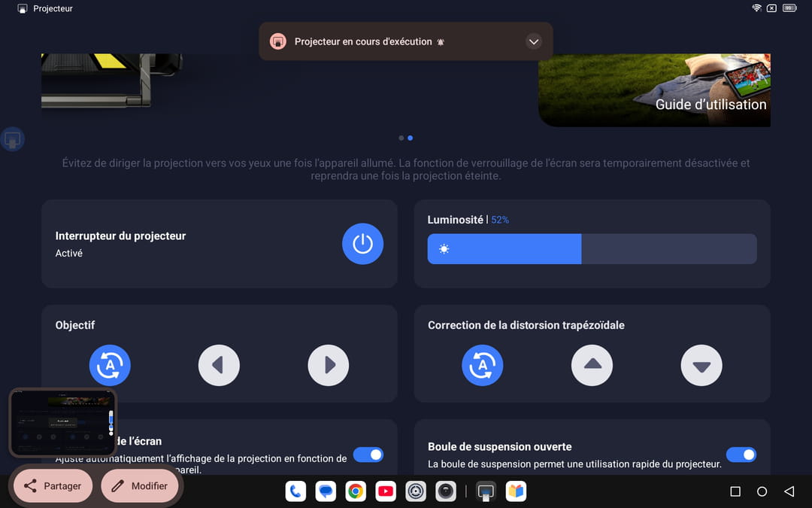Viewport: 812px width, 508px height.
Task: Toggle the screen auto-adjust switch
Action: 368,455
